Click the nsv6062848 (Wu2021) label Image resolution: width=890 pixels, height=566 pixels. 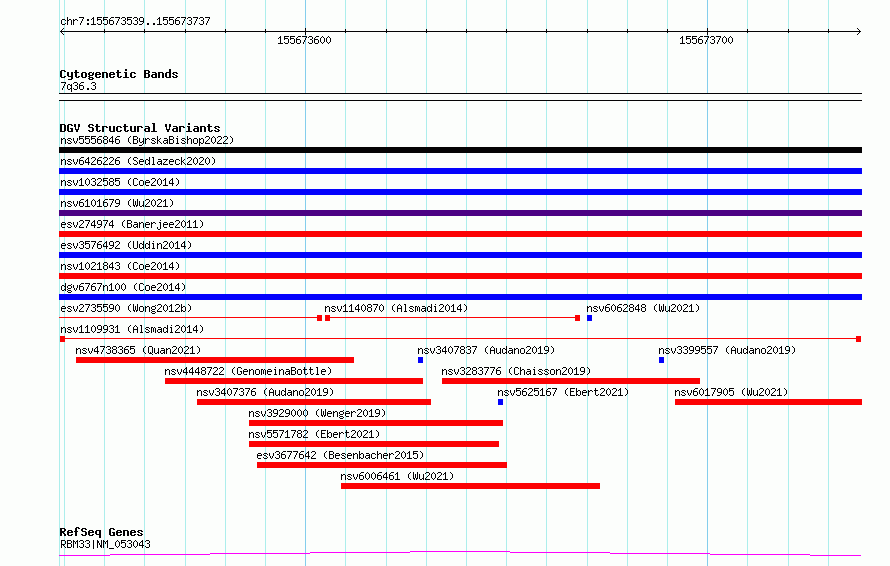[x=643, y=308]
